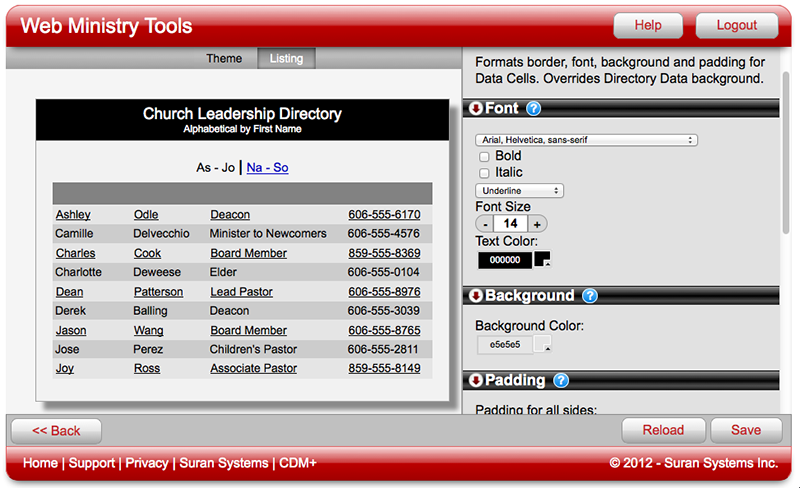This screenshot has width=800, height=488.
Task: Click the Padding section help icon
Action: tap(561, 381)
